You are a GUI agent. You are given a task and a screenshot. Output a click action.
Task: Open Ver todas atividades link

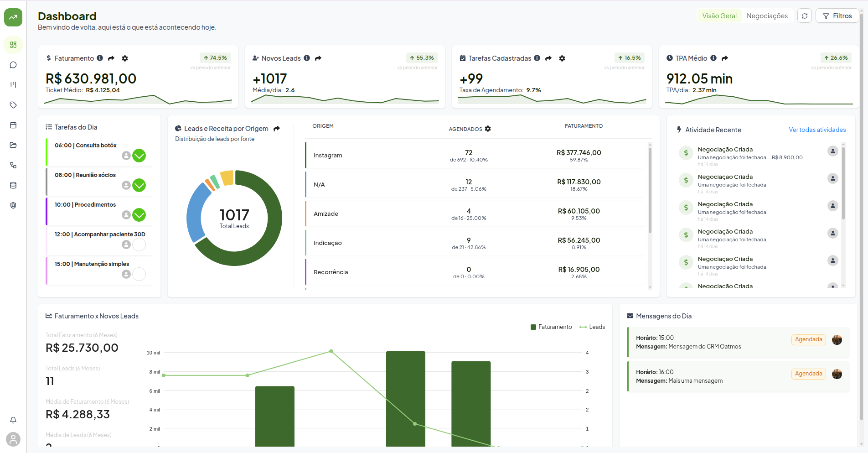(817, 130)
